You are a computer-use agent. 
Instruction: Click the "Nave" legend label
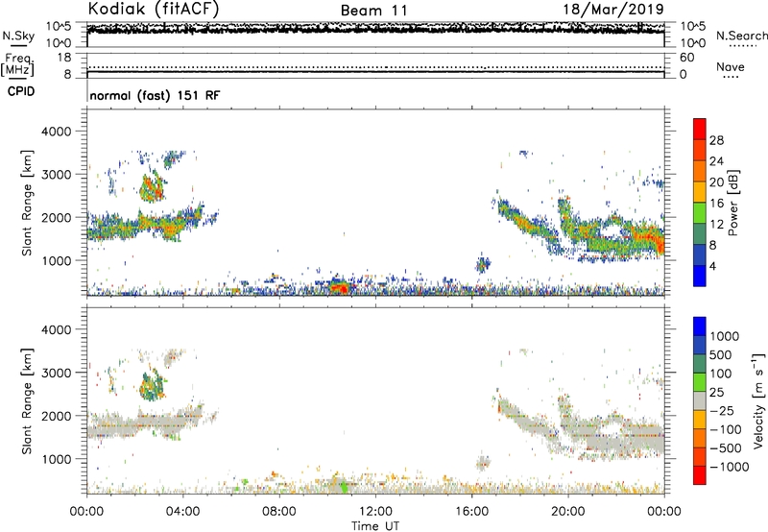pyautogui.click(x=730, y=66)
